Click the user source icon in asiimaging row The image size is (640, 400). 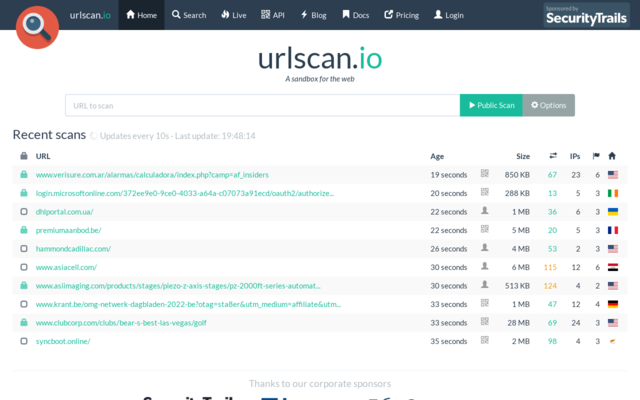click(x=484, y=284)
